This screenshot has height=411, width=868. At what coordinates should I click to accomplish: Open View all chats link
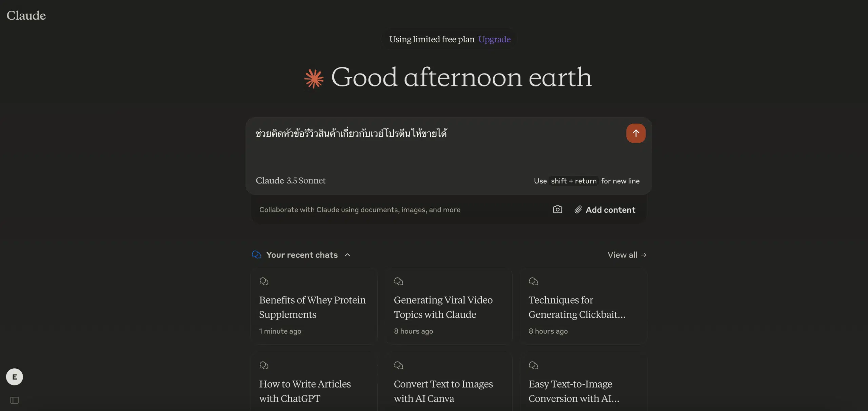point(627,255)
